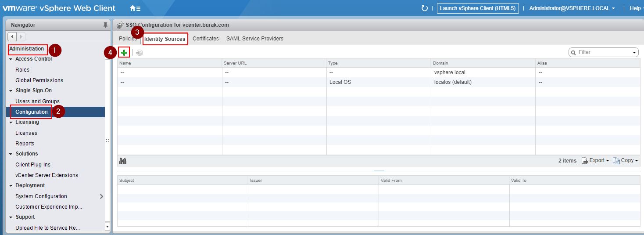This screenshot has height=235, width=644.
Task: Open Client Plug-Ins
Action: pyautogui.click(x=33, y=165)
